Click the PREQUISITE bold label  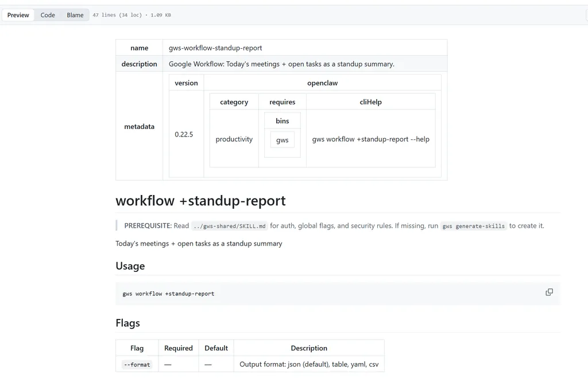[x=148, y=225]
